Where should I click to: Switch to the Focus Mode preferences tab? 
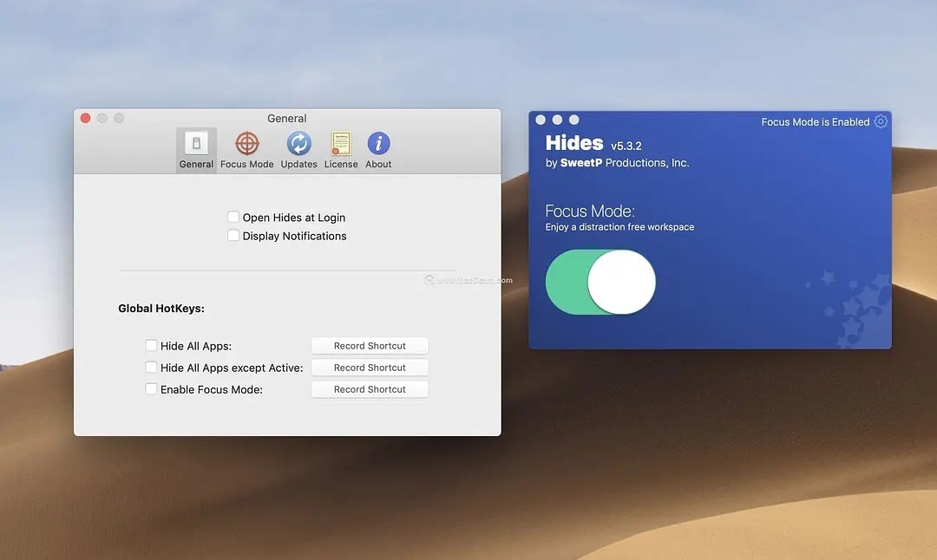click(x=246, y=150)
